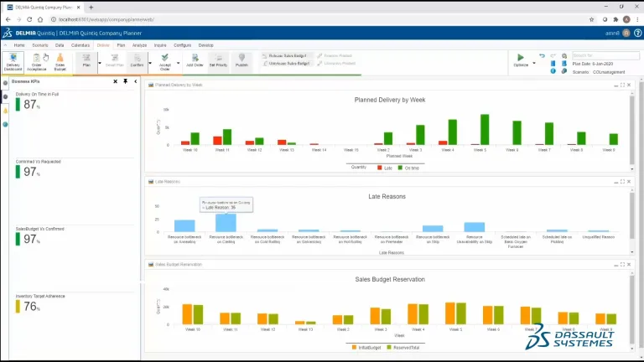Expand the Confirm button dropdown arrow
The image size is (644, 362).
(x=150, y=63)
